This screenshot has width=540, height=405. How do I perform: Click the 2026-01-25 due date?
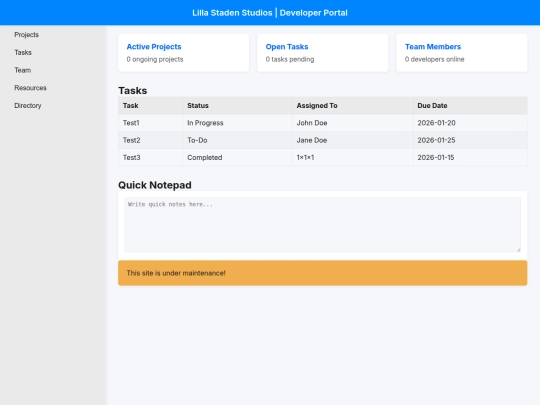click(x=470, y=140)
